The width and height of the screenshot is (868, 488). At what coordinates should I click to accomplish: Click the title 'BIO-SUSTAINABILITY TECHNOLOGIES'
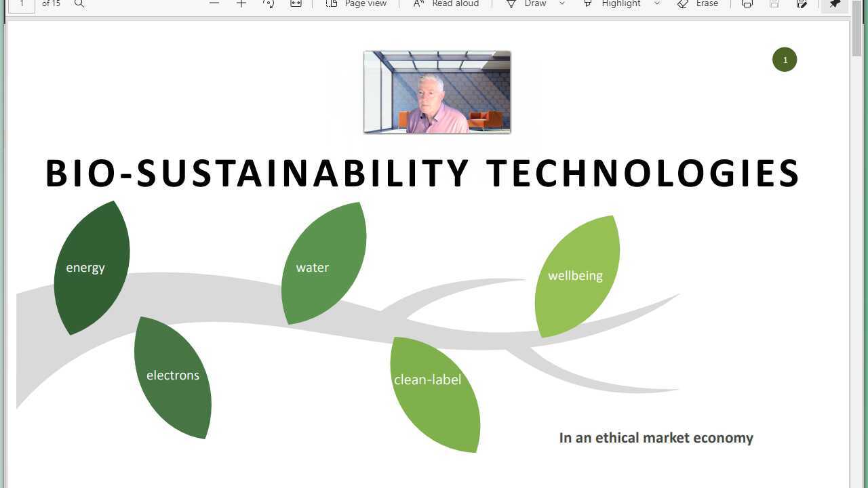point(422,173)
